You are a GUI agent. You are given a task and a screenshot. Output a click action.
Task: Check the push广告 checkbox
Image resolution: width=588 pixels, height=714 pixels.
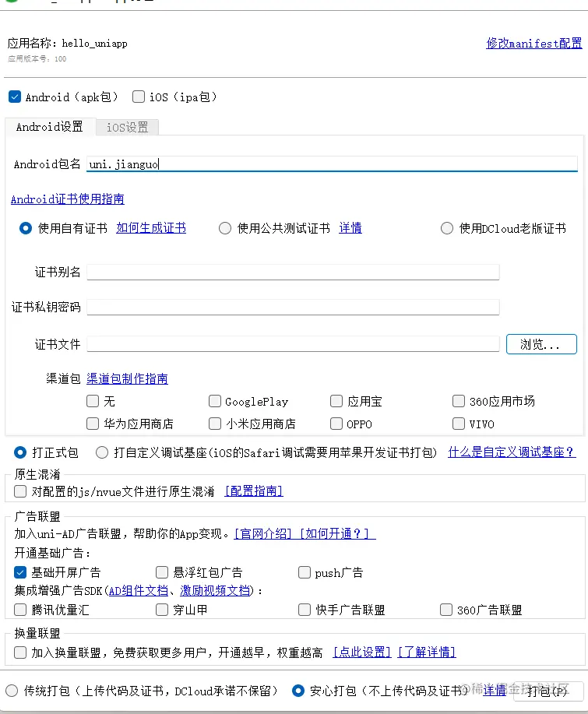point(305,572)
